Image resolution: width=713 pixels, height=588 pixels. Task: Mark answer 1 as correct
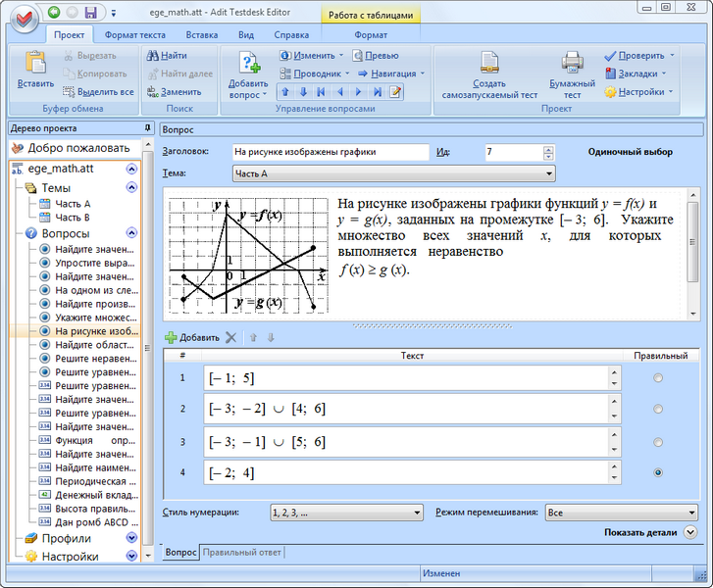657,377
